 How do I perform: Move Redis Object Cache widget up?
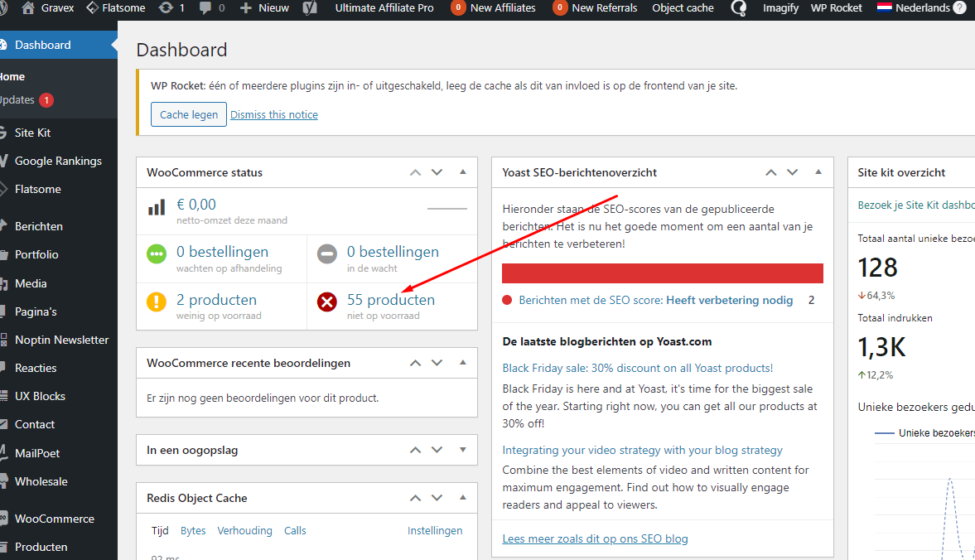point(415,498)
